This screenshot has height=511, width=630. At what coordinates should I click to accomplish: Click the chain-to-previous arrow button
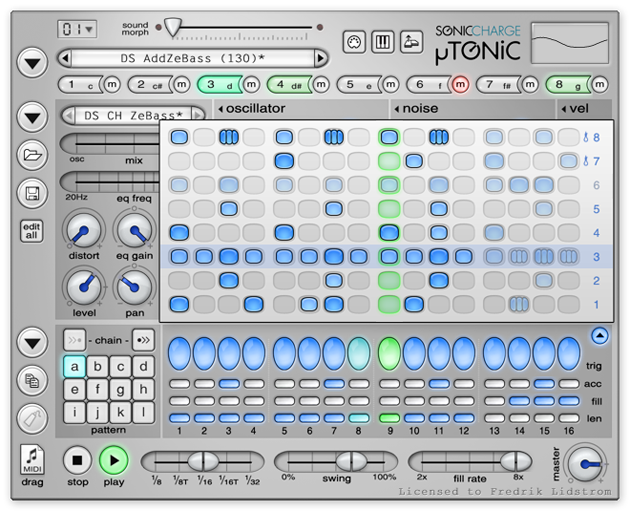[74, 340]
